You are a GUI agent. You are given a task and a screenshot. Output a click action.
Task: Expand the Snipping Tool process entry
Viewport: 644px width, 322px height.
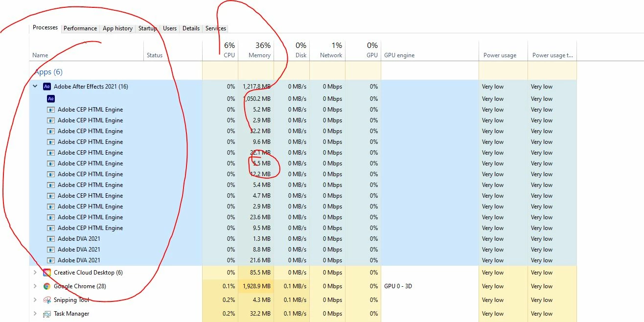coord(35,300)
